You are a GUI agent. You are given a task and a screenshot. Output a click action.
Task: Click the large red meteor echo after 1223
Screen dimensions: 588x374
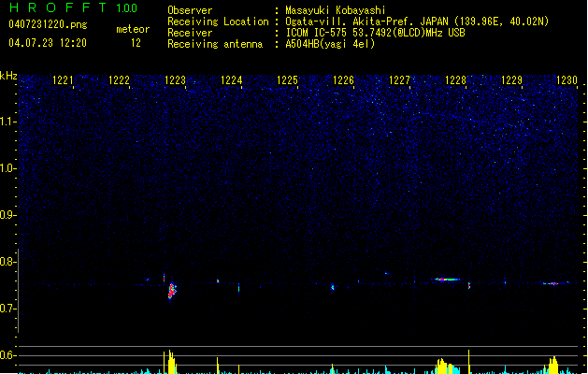coord(172,291)
